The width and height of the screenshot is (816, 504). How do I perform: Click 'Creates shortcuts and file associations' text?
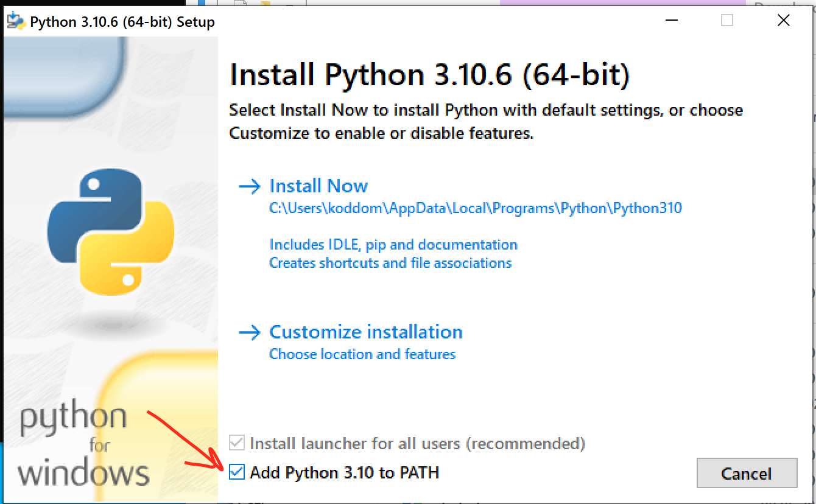point(390,262)
